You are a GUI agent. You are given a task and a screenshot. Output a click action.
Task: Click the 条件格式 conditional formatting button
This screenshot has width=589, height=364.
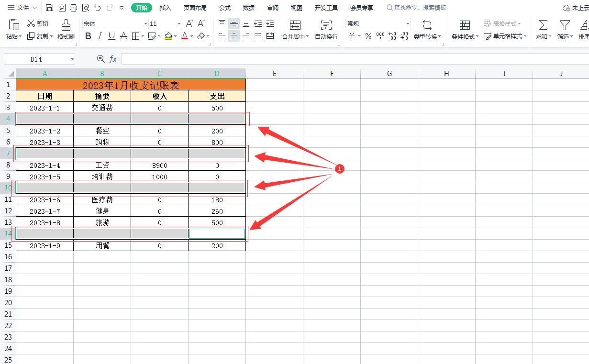coord(464,29)
